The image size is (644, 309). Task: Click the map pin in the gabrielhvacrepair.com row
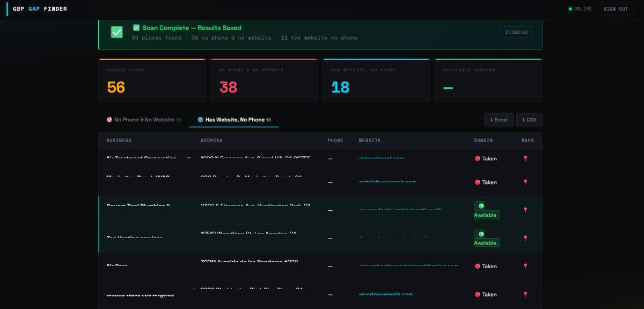click(x=525, y=182)
